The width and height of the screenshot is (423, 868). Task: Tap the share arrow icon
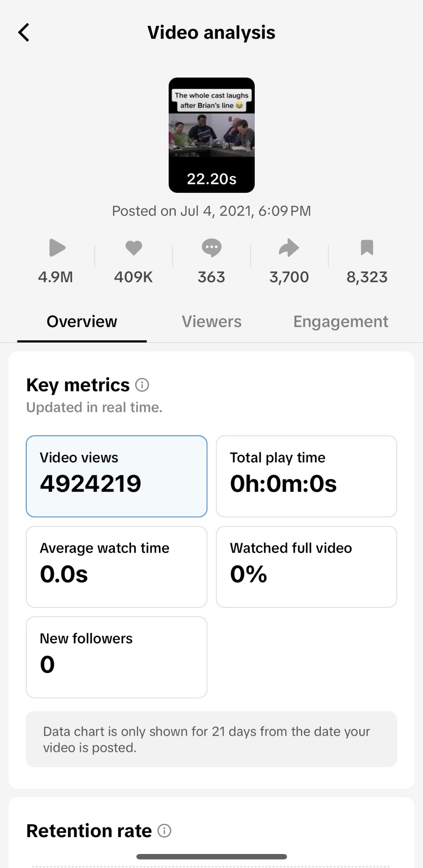289,248
